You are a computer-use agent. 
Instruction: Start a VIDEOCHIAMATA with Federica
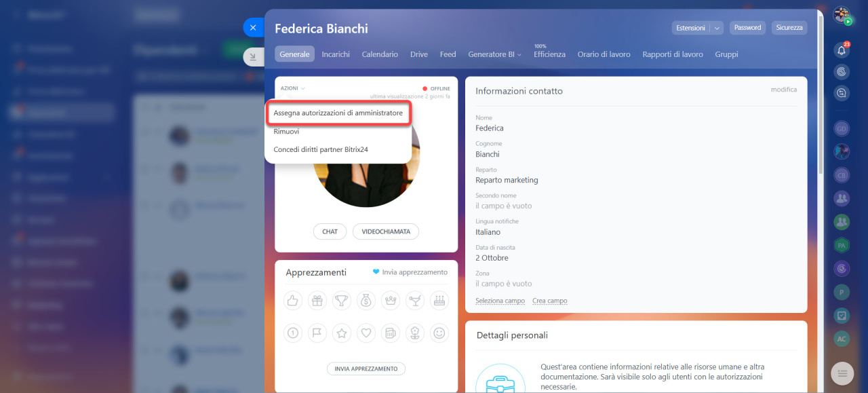[x=386, y=231]
